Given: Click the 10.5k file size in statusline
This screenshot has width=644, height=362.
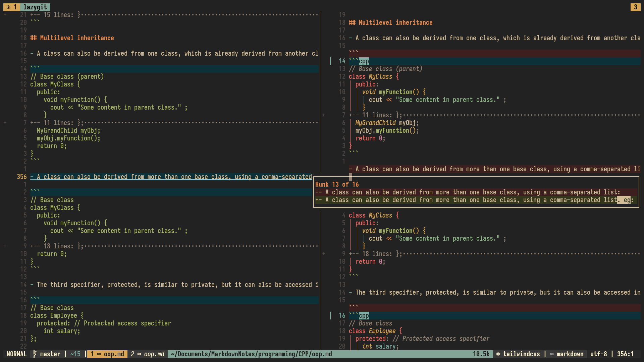Looking at the screenshot, I should [481, 354].
